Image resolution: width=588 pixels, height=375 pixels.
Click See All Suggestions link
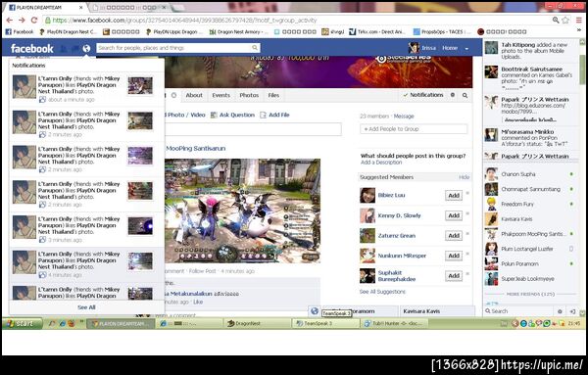(382, 292)
